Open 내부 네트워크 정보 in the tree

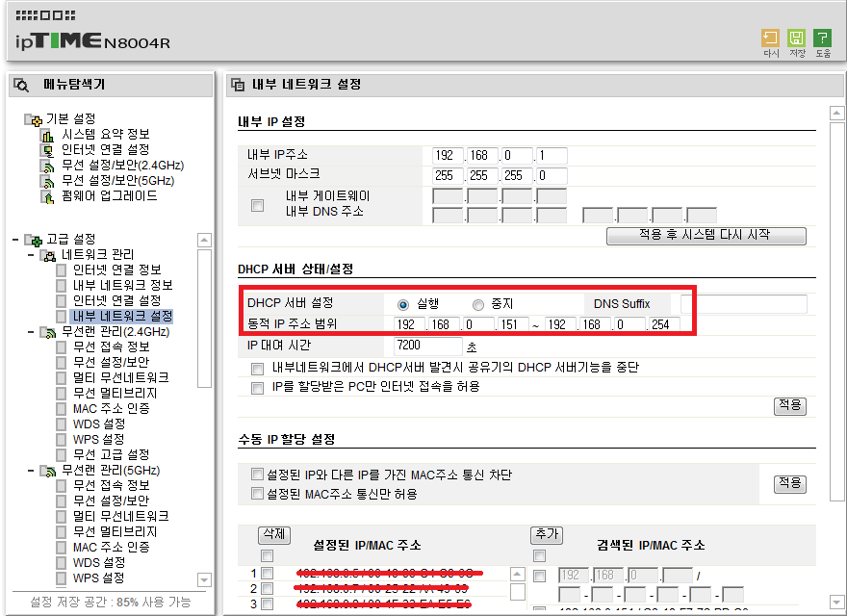tap(122, 285)
